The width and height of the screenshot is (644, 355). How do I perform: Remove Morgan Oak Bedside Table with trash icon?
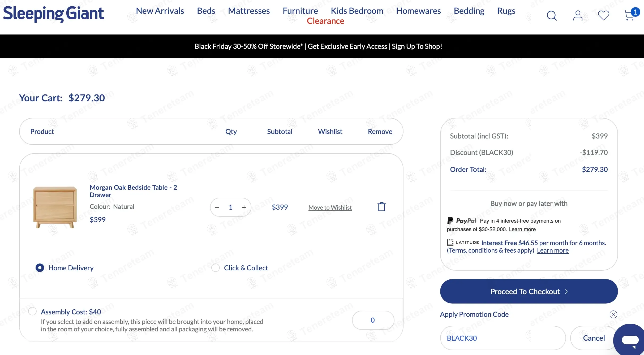pos(381,207)
